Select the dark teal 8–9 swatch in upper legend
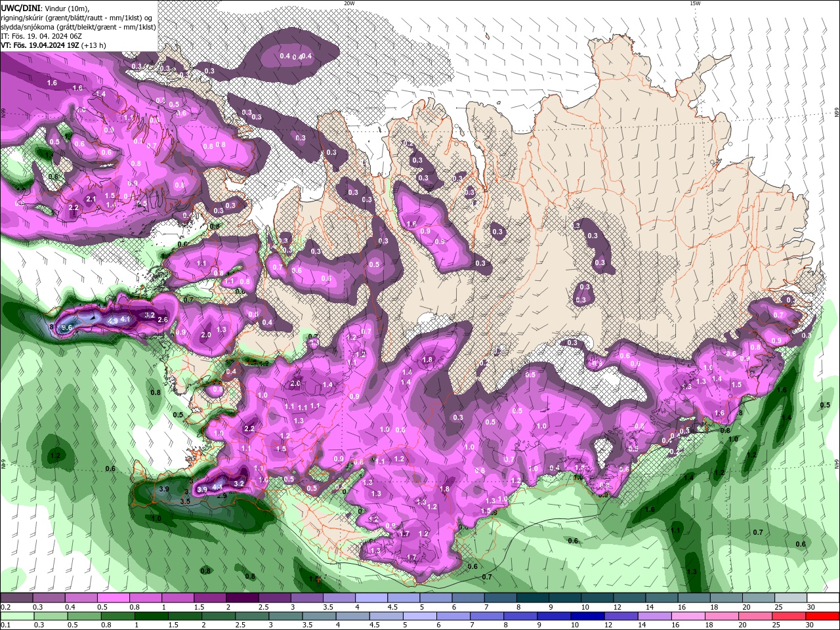 (533, 598)
